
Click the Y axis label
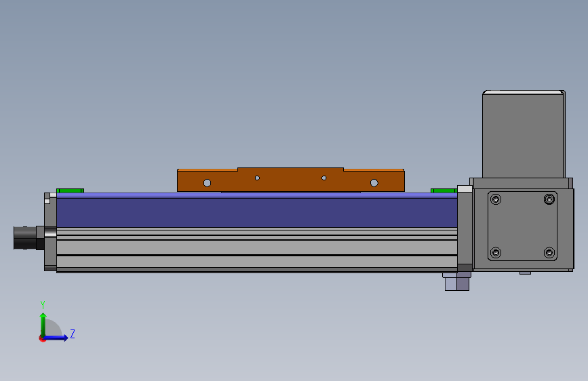pyautogui.click(x=43, y=305)
